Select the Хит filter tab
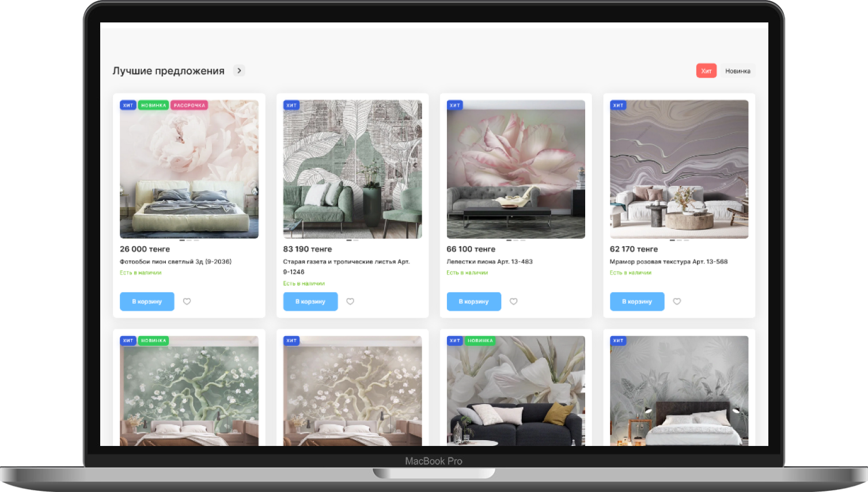868x492 pixels. [x=706, y=71]
